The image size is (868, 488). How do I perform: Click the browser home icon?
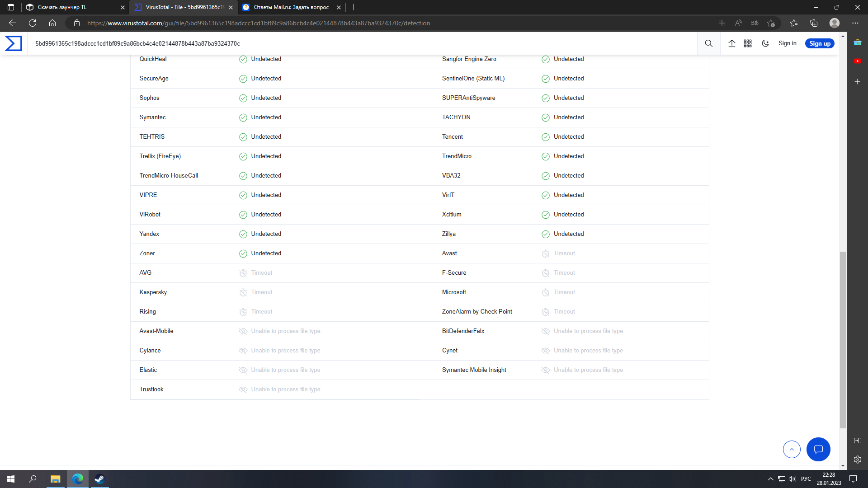click(x=52, y=23)
